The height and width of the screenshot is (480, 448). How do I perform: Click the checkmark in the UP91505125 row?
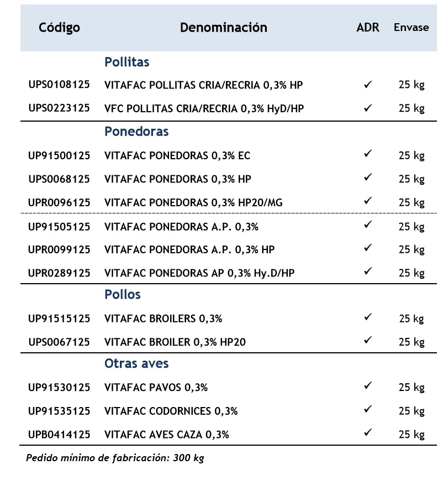pos(367,224)
